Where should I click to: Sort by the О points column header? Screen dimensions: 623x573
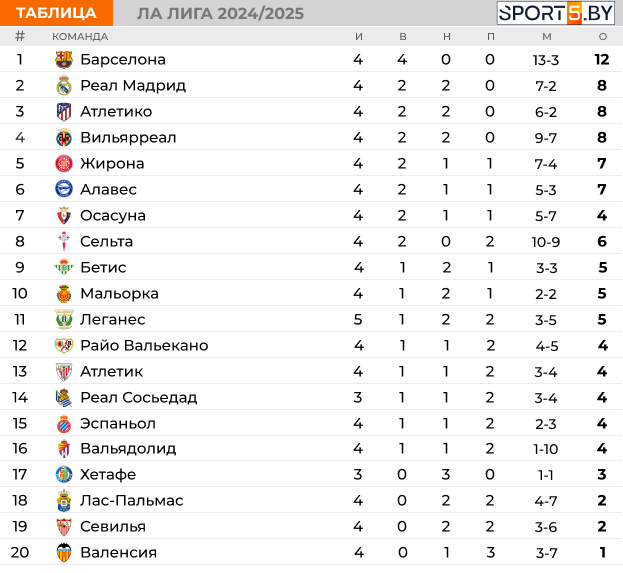(x=603, y=37)
